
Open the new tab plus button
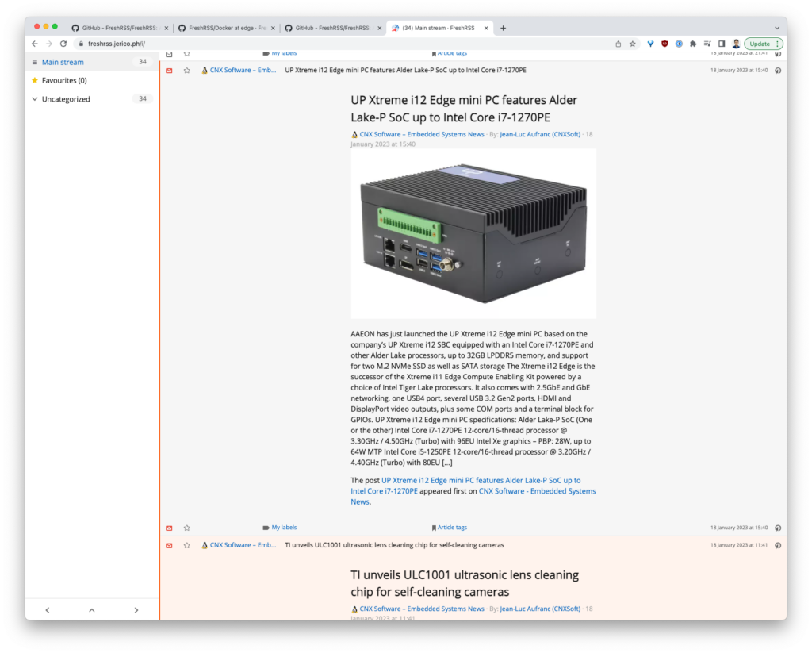[x=503, y=28]
